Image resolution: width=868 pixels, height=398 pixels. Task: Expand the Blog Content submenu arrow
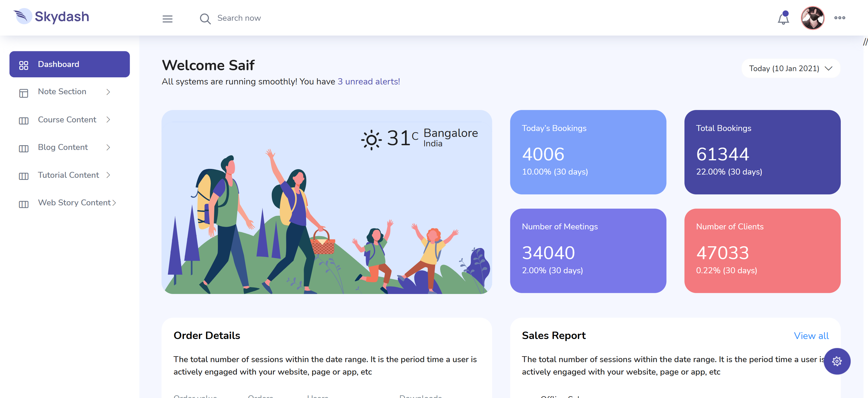[108, 147]
